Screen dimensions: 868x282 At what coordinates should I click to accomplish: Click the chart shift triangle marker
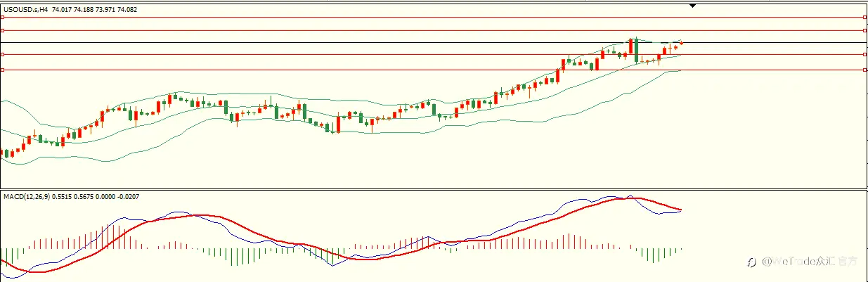[x=693, y=6]
